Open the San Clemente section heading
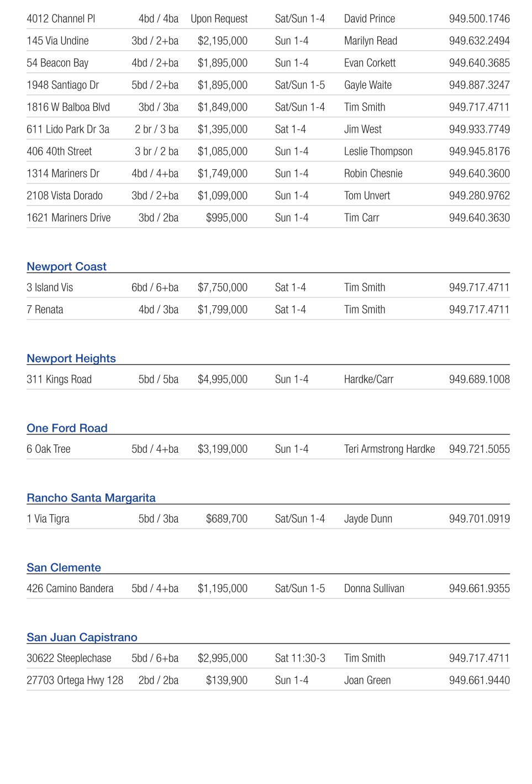Screen dimensions: 532x784 coord(64,567)
